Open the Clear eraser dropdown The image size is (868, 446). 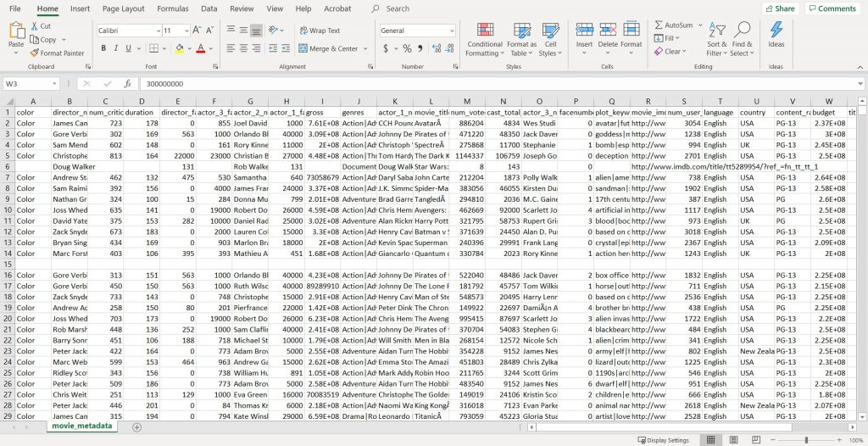(x=670, y=52)
